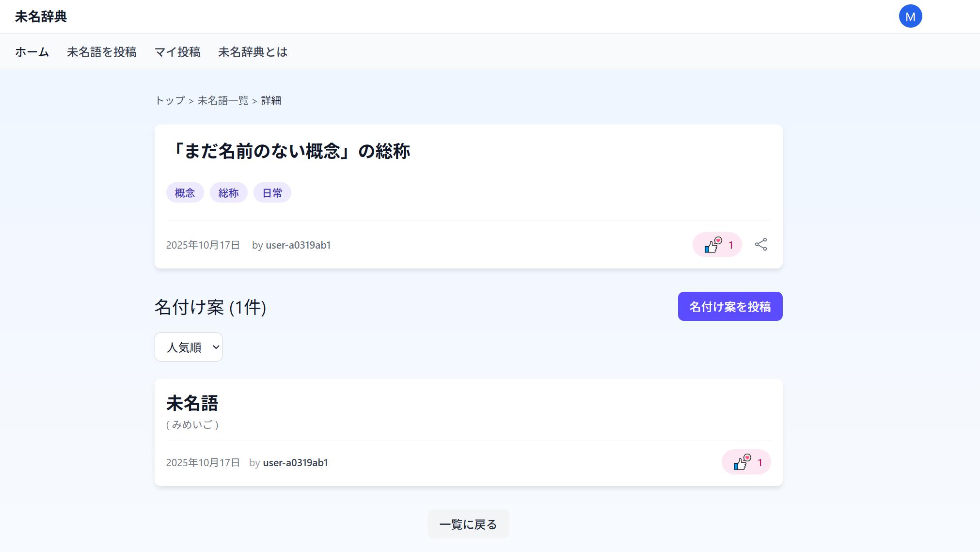Select the 概念 tag
This screenshot has height=552, width=980.
click(x=185, y=193)
